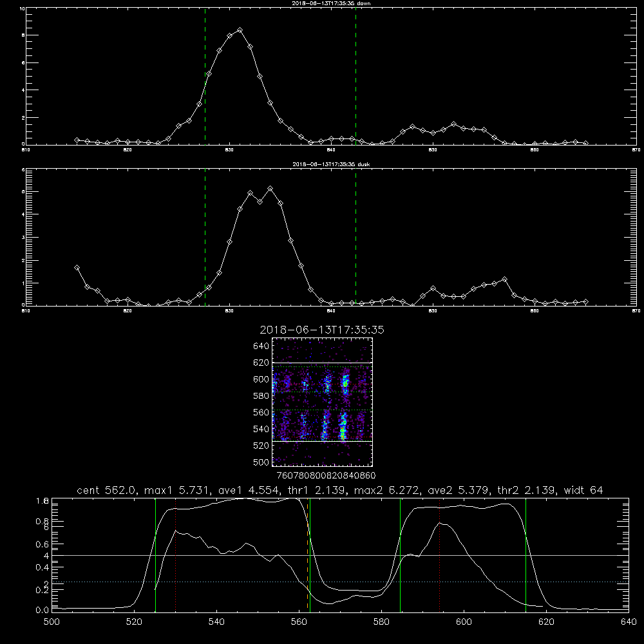Click the solid green line at 615 in the bottom plot
The width and height of the screenshot is (644, 644).
[526, 554]
